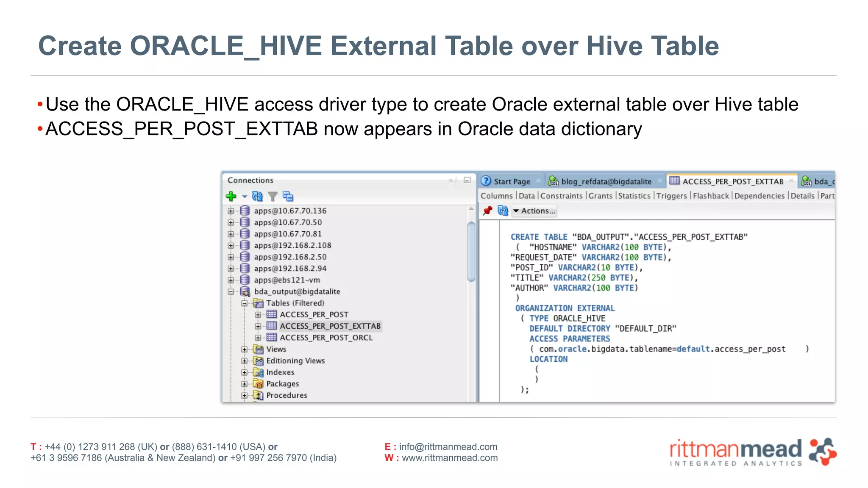Viewport: 868px width, 488px height.
Task: Expand the Views folder node
Action: coord(244,349)
